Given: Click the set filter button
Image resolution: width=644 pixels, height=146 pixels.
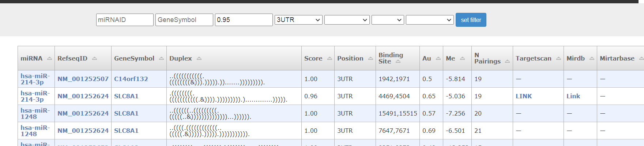Looking at the screenshot, I should click(471, 20).
